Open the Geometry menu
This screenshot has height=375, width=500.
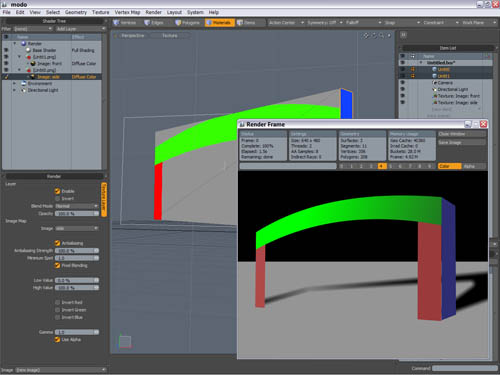[x=76, y=12]
